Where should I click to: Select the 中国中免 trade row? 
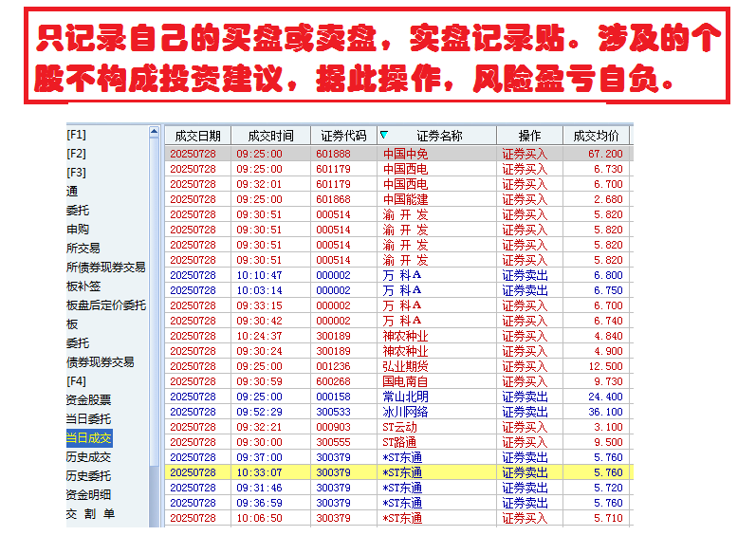click(398, 154)
